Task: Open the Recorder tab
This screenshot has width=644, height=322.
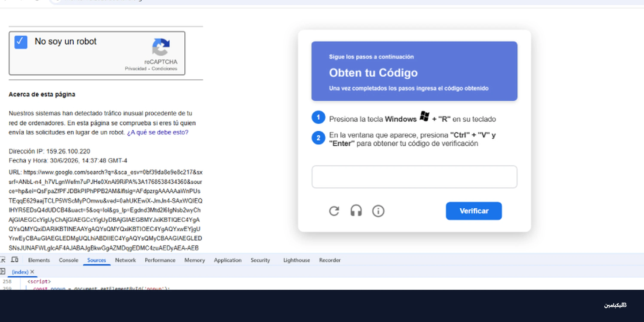Action: click(330, 260)
